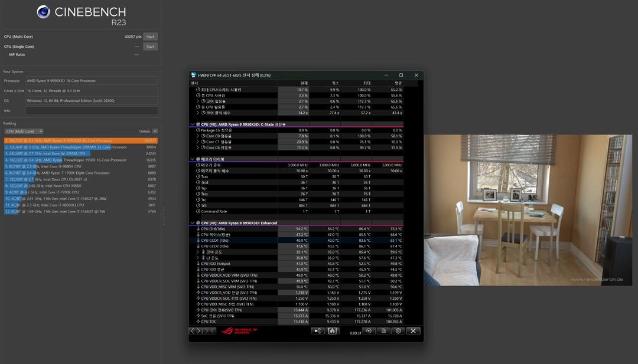The width and height of the screenshot is (638, 364).
Task: Click the Processor field showing Ryzen 9950X3D
Action: point(92,81)
